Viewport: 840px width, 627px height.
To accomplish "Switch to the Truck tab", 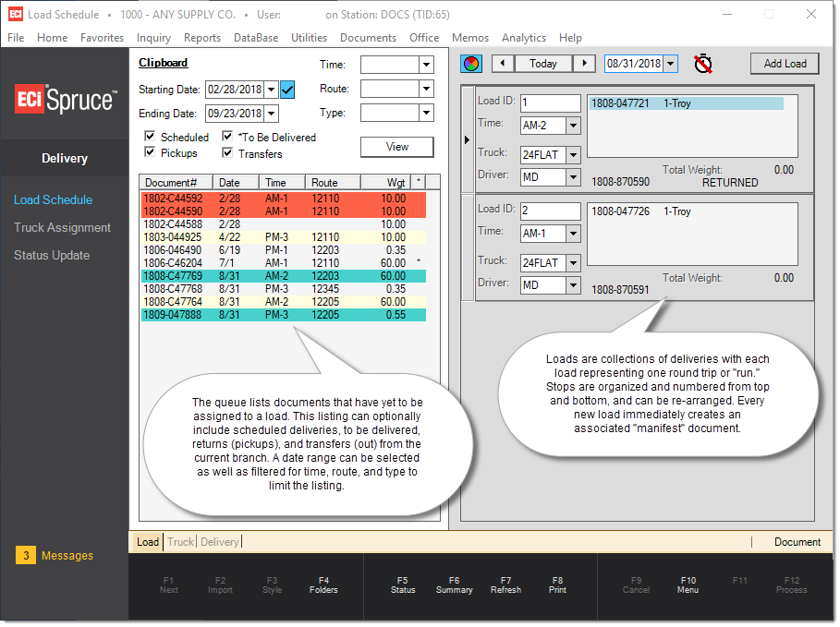I will tap(181, 544).
